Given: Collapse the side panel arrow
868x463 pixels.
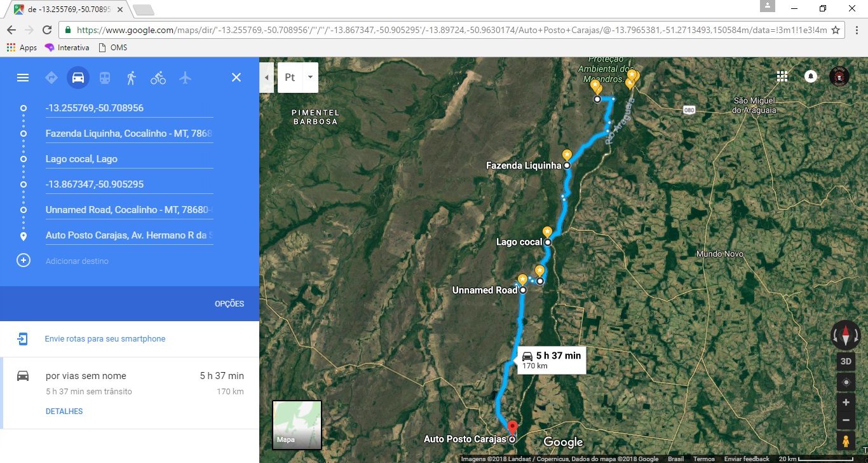Looking at the screenshot, I should coord(266,78).
